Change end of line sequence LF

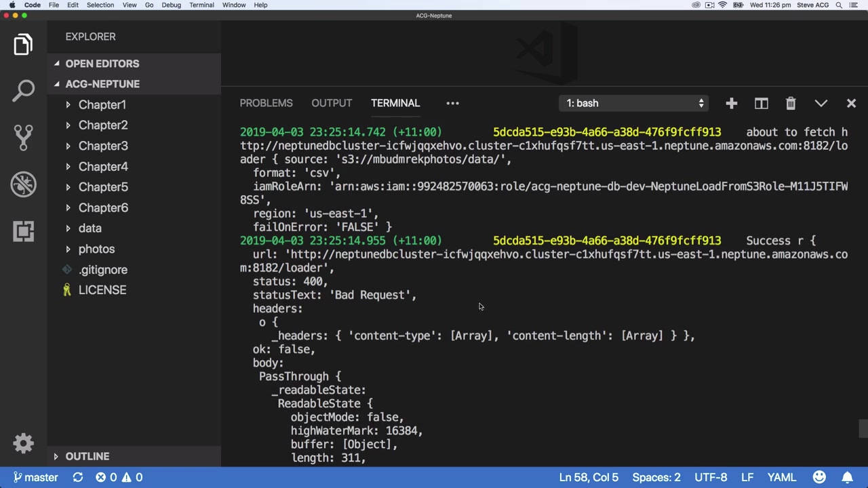pos(747,477)
